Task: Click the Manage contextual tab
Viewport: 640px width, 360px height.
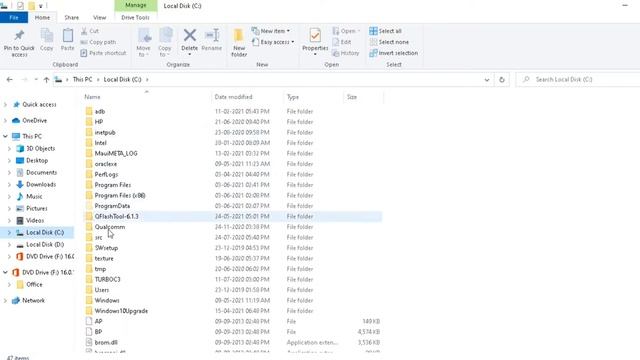Action: [x=136, y=5]
